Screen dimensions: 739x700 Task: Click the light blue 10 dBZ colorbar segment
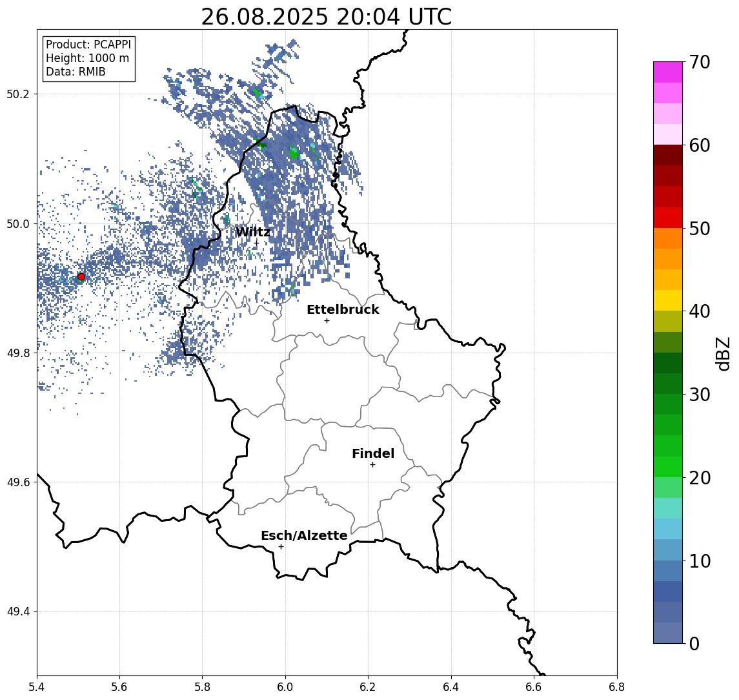tap(668, 550)
